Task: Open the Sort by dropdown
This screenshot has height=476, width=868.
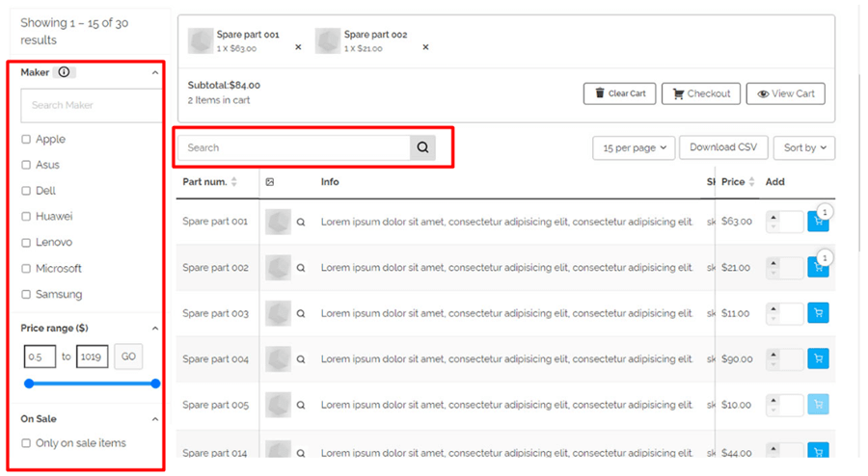Action: [804, 147]
